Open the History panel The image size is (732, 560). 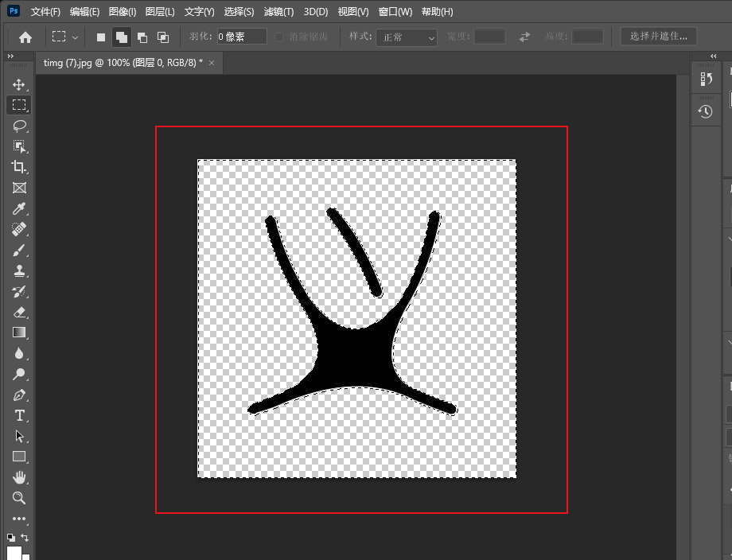click(706, 111)
